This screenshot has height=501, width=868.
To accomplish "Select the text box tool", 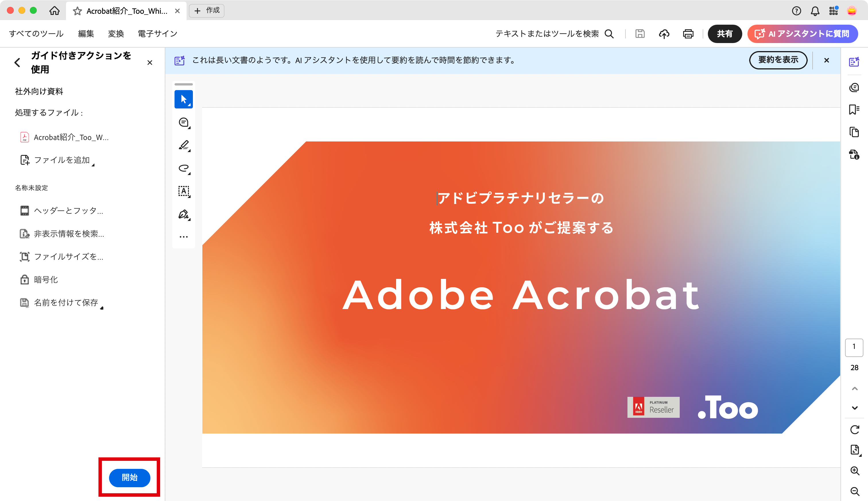I will (x=183, y=191).
